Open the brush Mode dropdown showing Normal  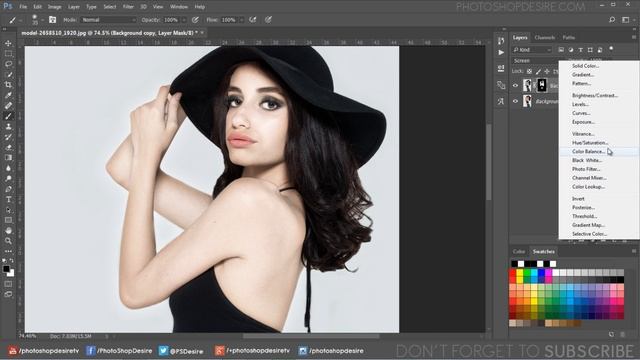(108, 20)
